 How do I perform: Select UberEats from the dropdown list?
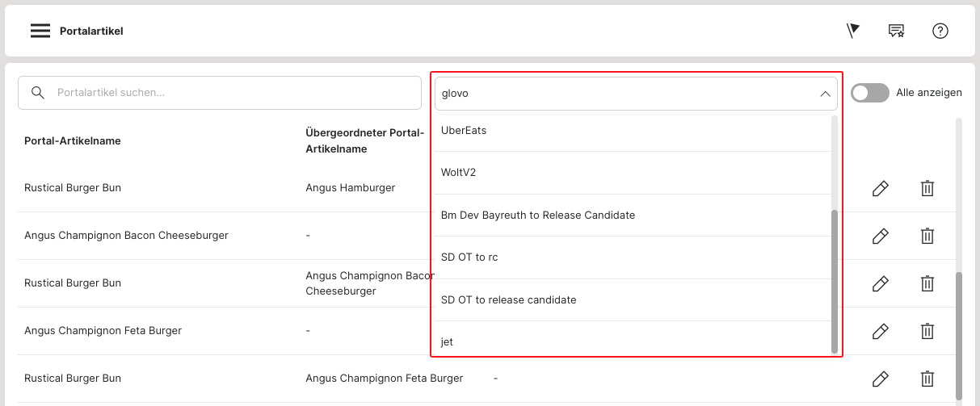[x=464, y=131]
